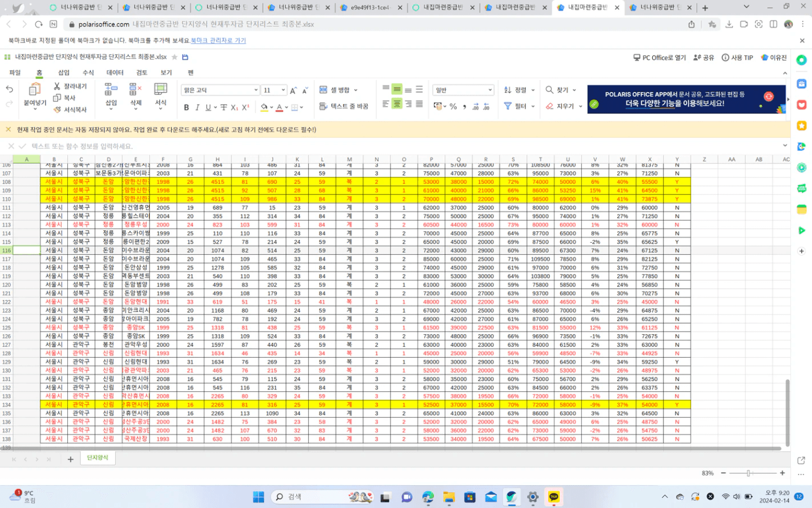
Task: Toggle subscript formatting
Action: [x=235, y=108]
